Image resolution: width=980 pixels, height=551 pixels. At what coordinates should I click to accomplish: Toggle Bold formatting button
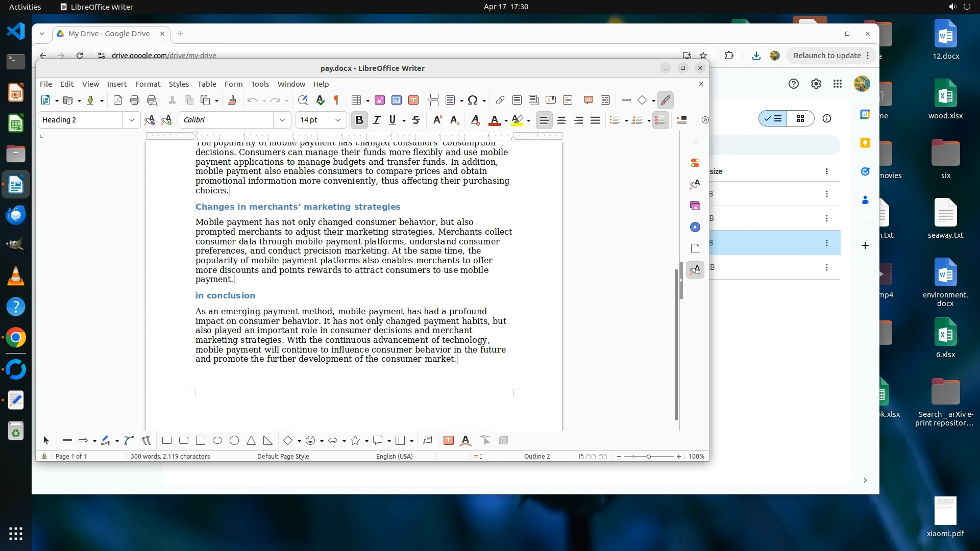click(359, 120)
